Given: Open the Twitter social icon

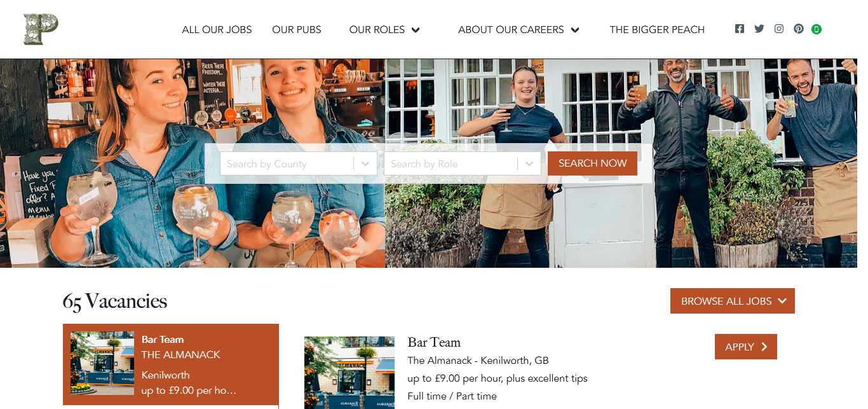Looking at the screenshot, I should [x=759, y=29].
